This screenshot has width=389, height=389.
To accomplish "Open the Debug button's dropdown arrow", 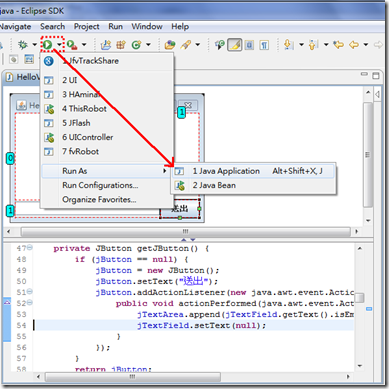I will pos(34,44).
